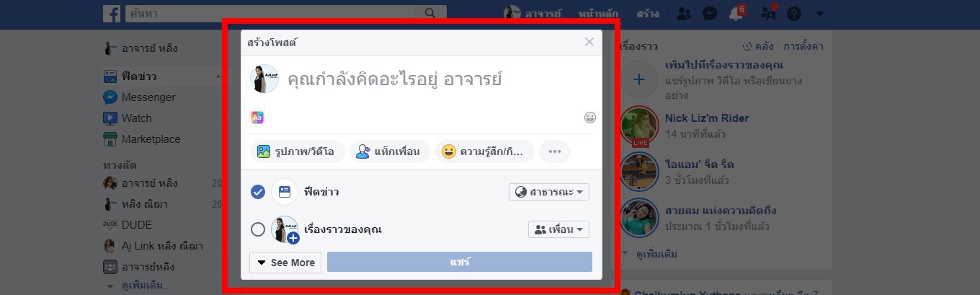Toggle the ฟีดข่าว share checkbox

point(258,192)
